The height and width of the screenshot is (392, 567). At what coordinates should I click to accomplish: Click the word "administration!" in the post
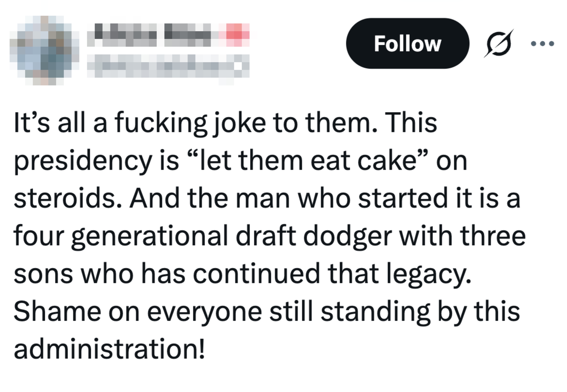pos(109,348)
